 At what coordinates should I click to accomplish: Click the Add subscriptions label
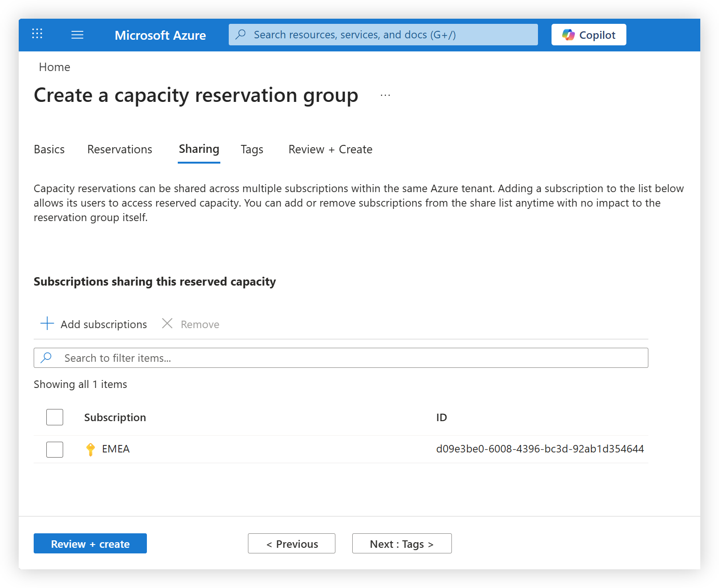[104, 324]
